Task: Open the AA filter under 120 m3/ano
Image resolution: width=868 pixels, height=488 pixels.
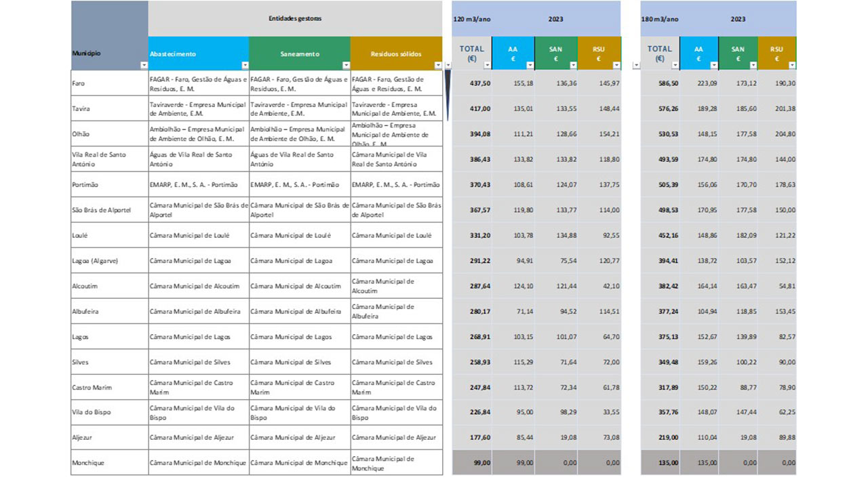Action: 530,65
